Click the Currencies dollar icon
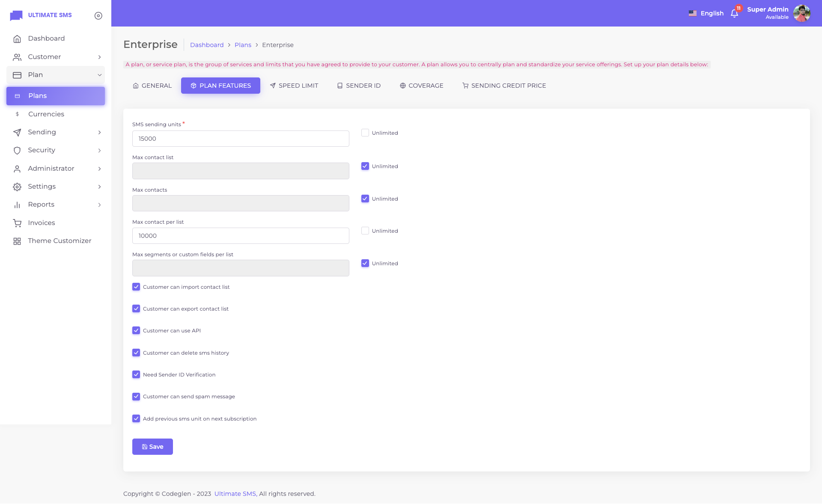The image size is (822, 504). (17, 114)
